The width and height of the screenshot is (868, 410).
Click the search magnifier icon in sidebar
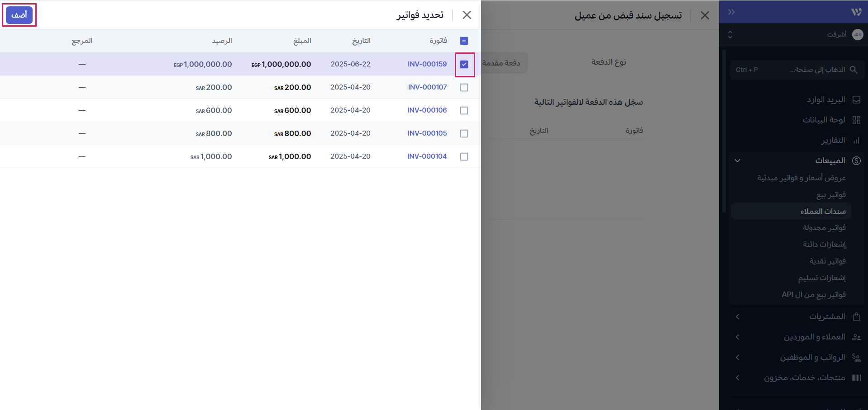[x=854, y=70]
